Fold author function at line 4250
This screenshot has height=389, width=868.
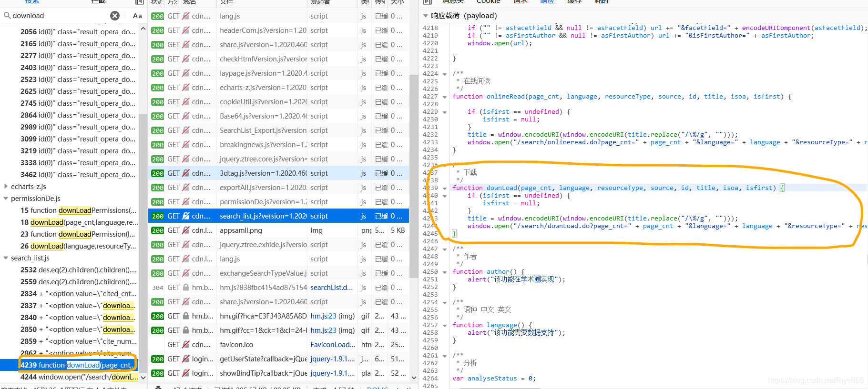tap(445, 272)
